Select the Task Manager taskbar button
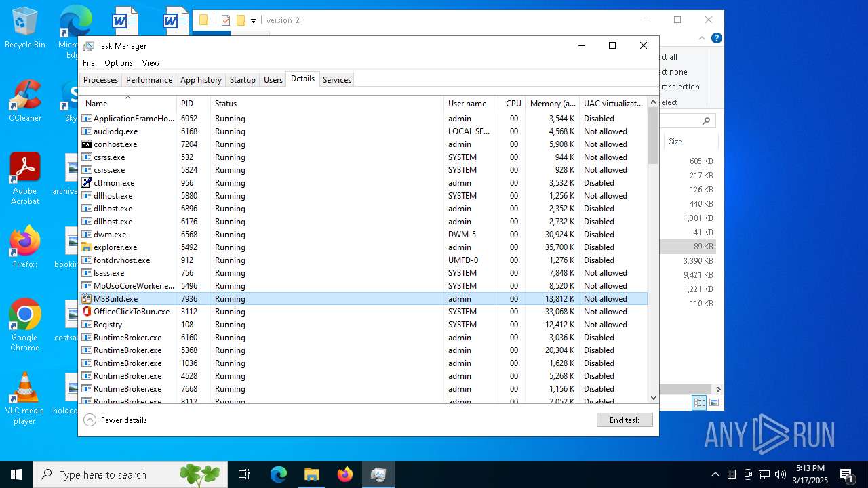The image size is (868, 488). [x=378, y=474]
